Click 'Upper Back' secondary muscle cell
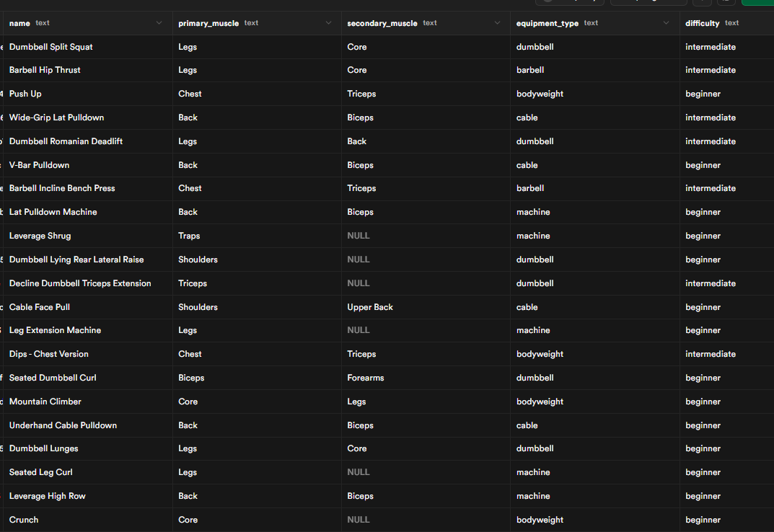Screen dimensions: 774x532 pos(426,307)
